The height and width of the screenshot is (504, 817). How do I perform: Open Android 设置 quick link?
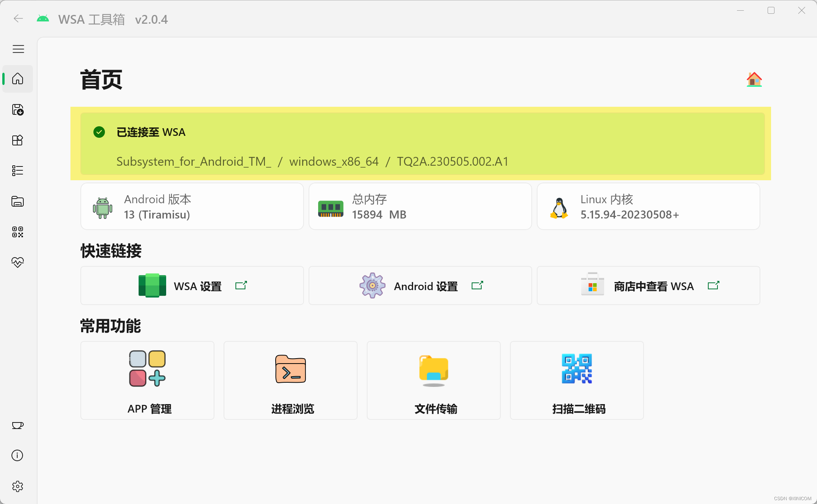(420, 286)
